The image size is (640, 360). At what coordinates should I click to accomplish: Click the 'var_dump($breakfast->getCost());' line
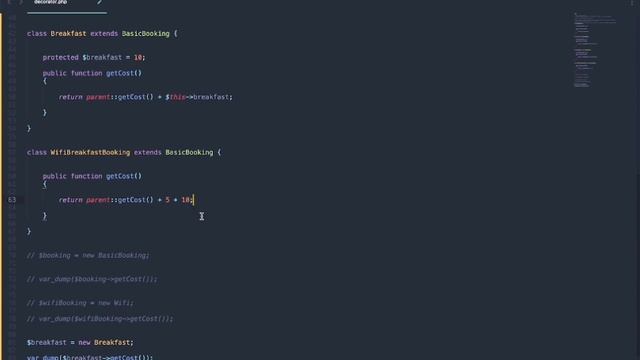click(90, 357)
